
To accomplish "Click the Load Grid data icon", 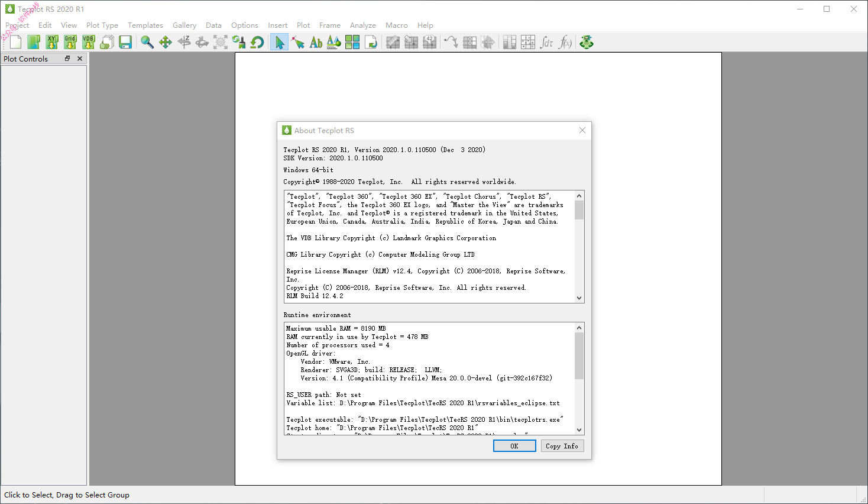I will [x=70, y=42].
